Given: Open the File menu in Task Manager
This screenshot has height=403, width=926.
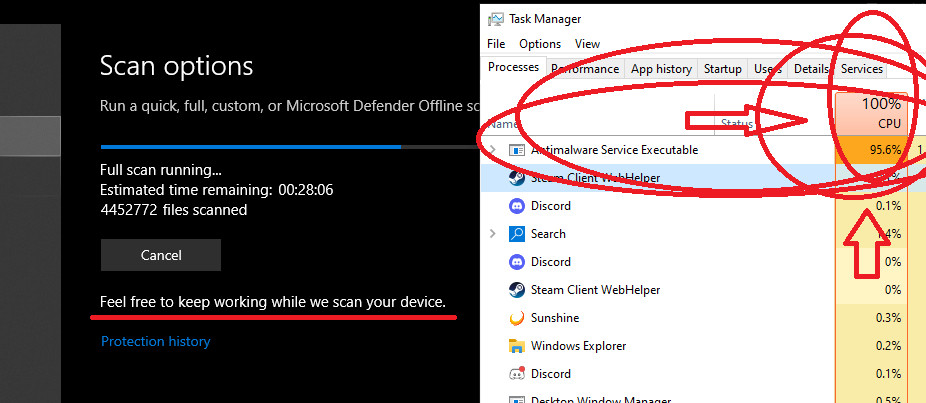Looking at the screenshot, I should tap(496, 44).
